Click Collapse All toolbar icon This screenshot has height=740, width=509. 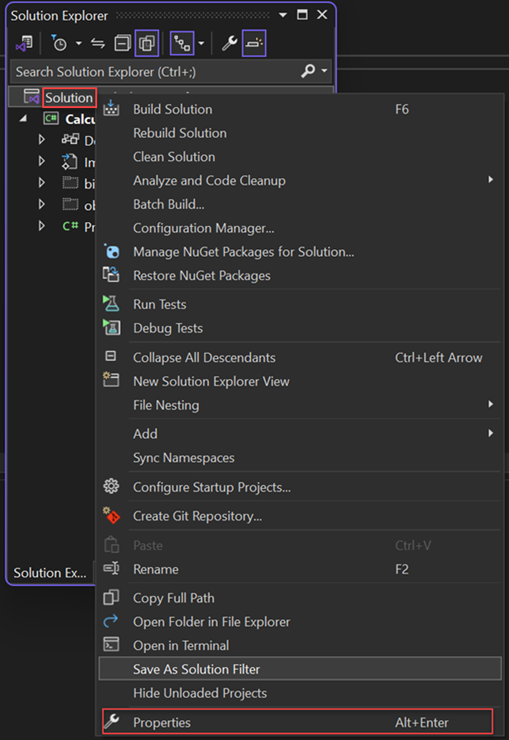click(x=123, y=43)
